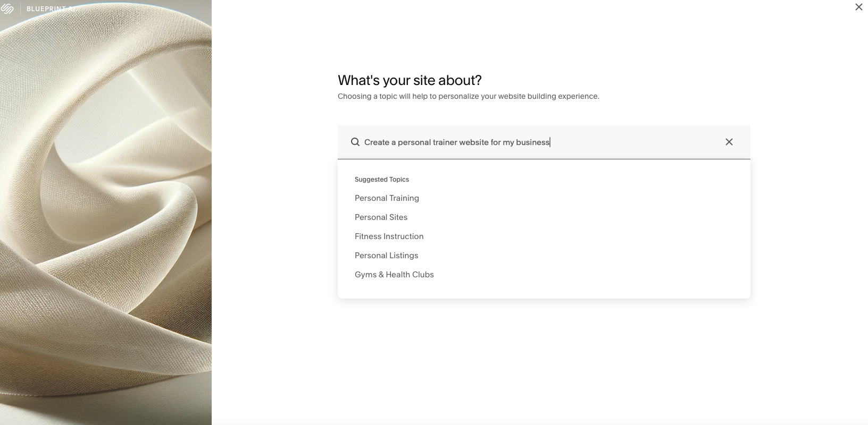Image resolution: width=868 pixels, height=425 pixels.
Task: Place cursor after the word business
Action: [x=550, y=142]
